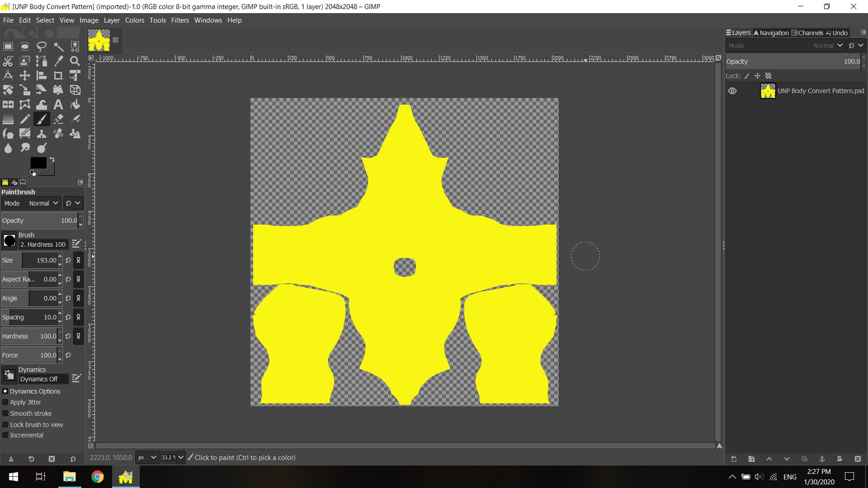Select the Heal bandage tool
This screenshot has width=868, height=488.
[58, 133]
